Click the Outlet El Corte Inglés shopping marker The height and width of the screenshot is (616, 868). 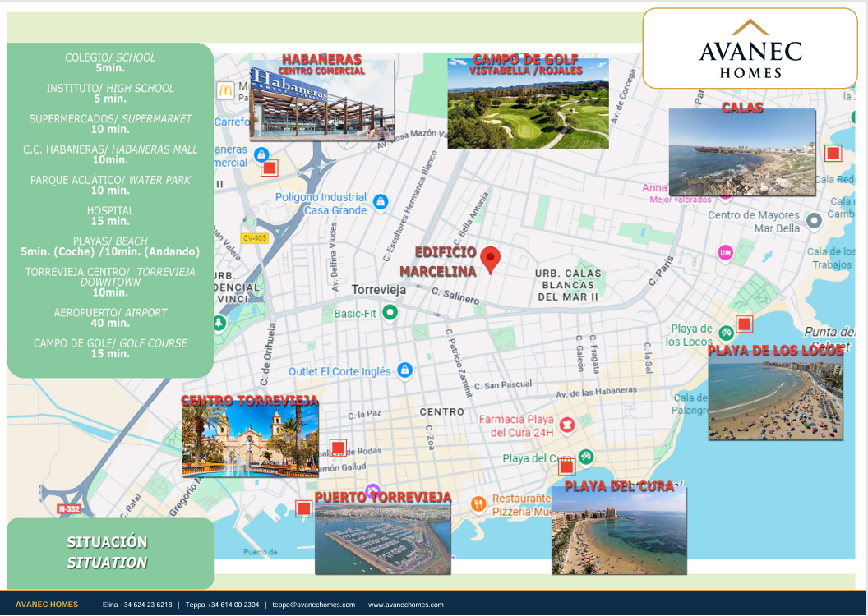click(405, 370)
